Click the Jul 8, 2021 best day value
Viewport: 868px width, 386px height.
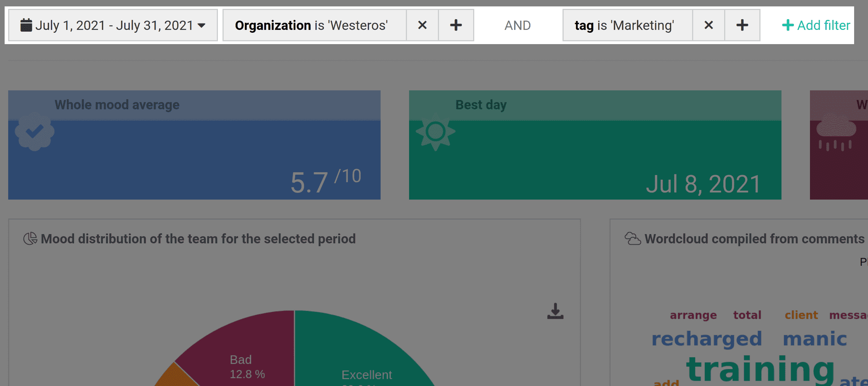(x=704, y=184)
